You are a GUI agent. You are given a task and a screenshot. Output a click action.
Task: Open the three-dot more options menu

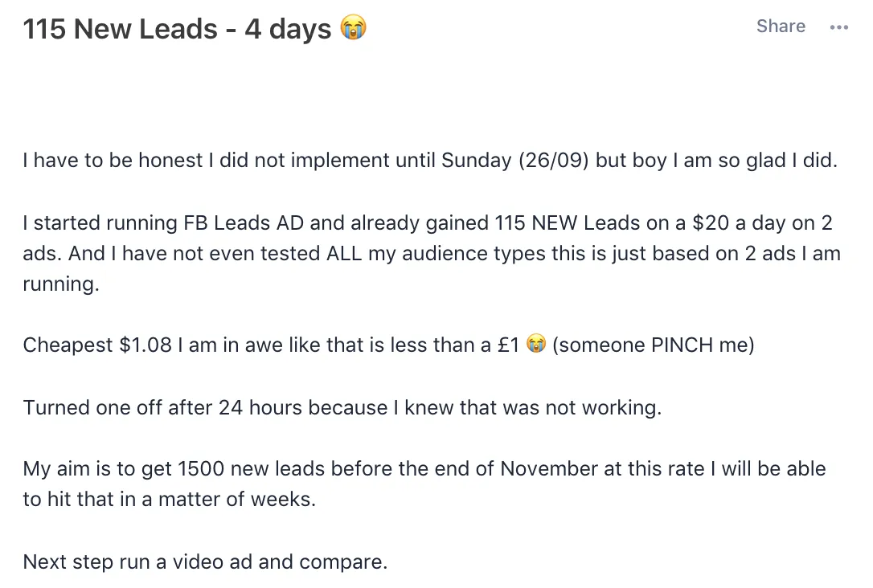(x=838, y=27)
